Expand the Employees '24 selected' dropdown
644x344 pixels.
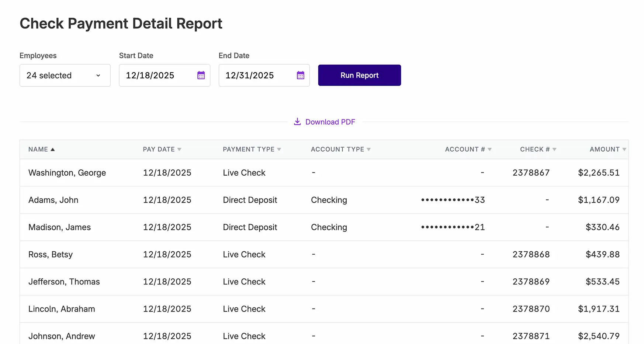[65, 75]
